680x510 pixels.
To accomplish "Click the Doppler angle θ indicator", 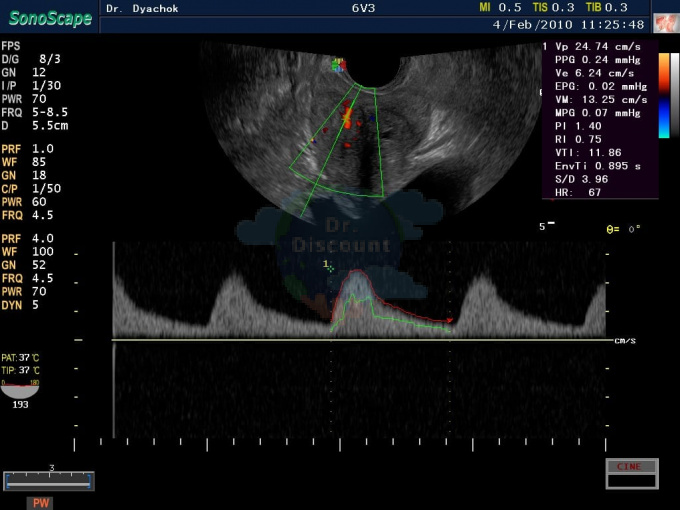I will pyautogui.click(x=624, y=229).
